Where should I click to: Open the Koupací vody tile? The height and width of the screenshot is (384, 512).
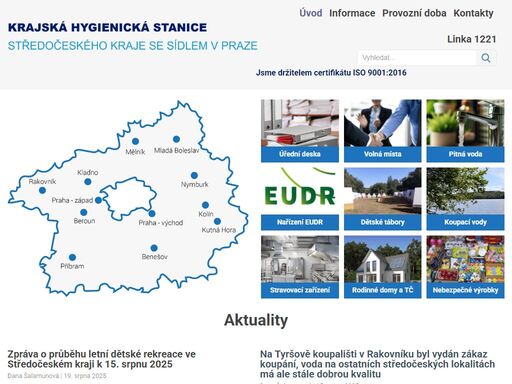click(465, 199)
